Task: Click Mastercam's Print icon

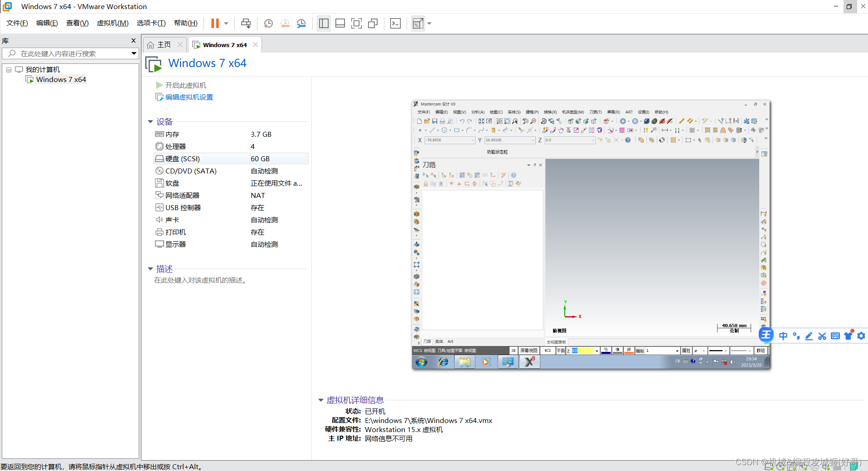Action: tap(442, 121)
